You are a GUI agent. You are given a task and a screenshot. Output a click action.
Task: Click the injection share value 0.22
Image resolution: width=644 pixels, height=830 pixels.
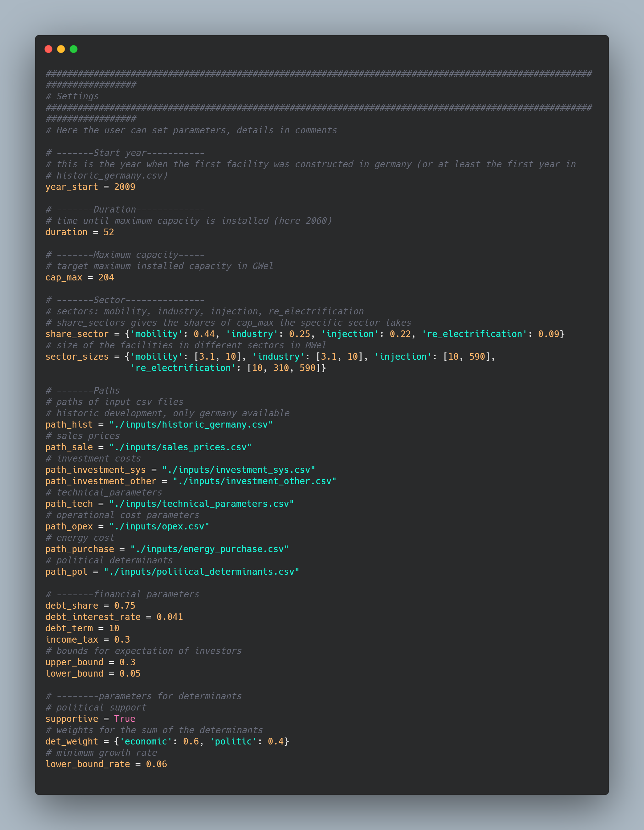point(400,334)
